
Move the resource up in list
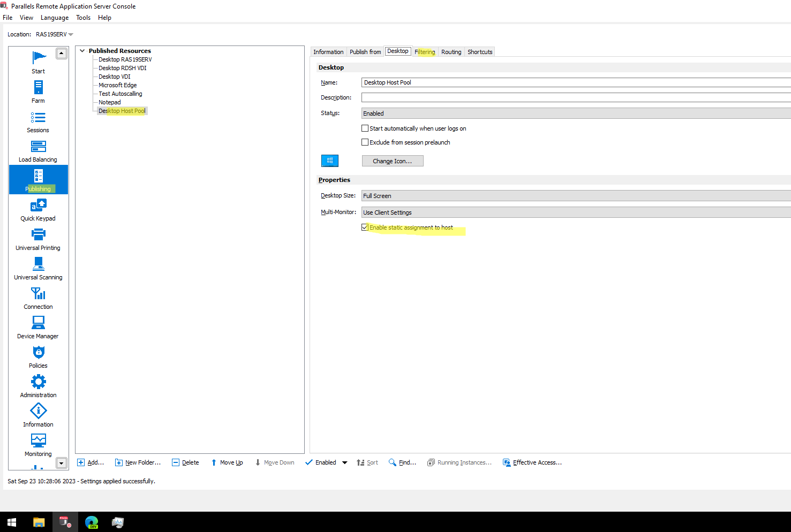[x=227, y=462]
